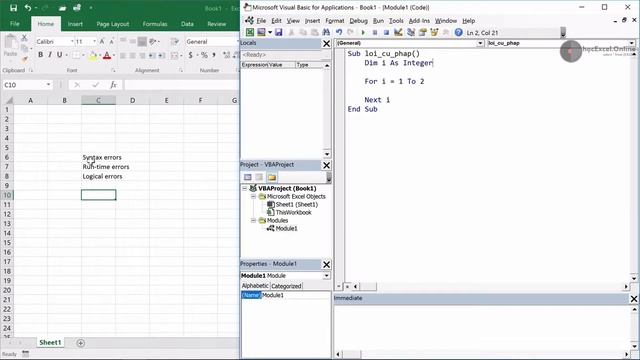Open Properties Window via VBA toolbar icon
This screenshot has width=640, height=360.
pyautogui.click(x=422, y=32)
